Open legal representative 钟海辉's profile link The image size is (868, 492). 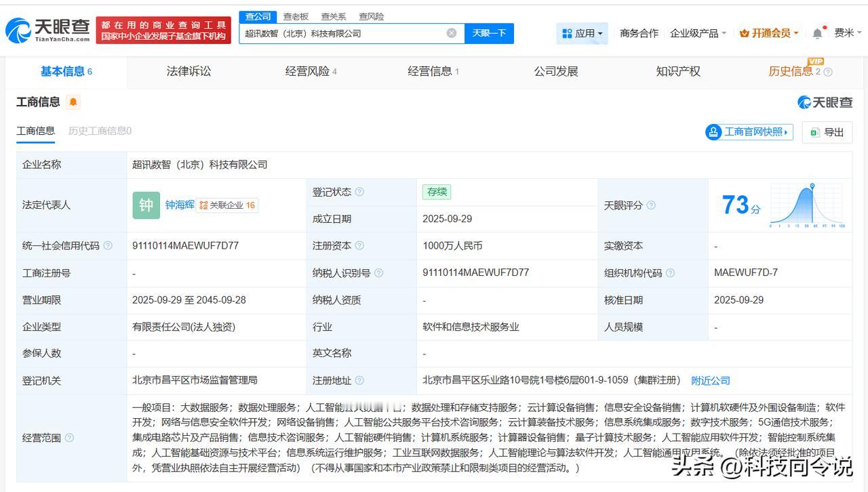(180, 205)
